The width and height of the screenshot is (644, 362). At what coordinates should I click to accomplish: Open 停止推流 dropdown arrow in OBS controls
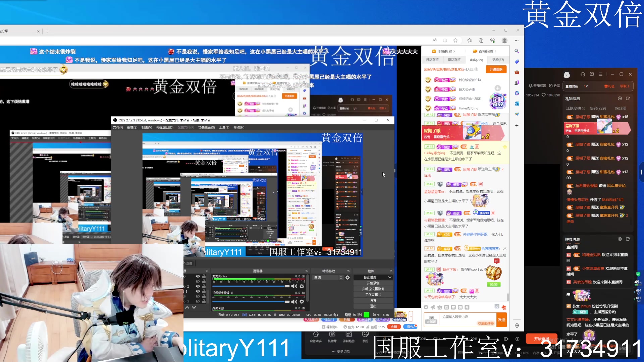(390, 278)
